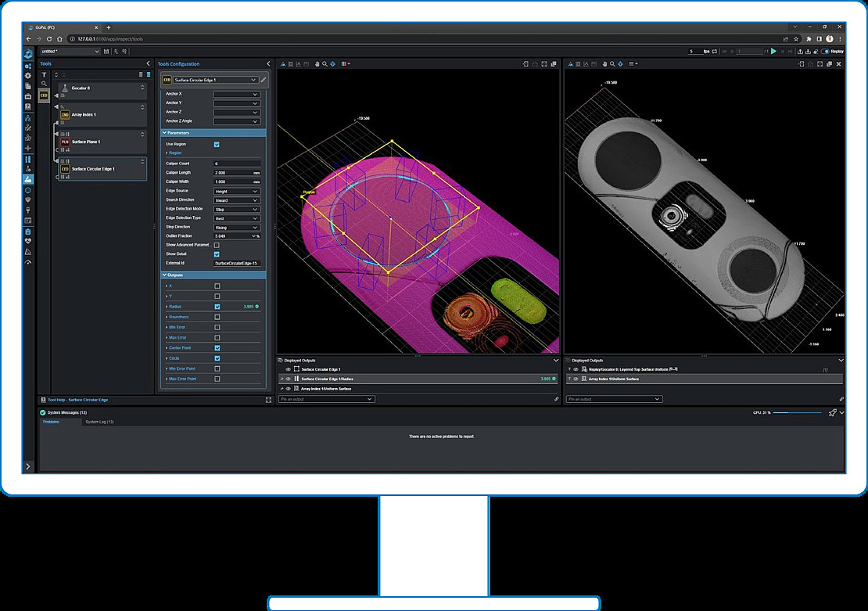Viewport: 868px width, 611px height.
Task: Click the text filter T icon in Tools panel
Action: point(44,75)
